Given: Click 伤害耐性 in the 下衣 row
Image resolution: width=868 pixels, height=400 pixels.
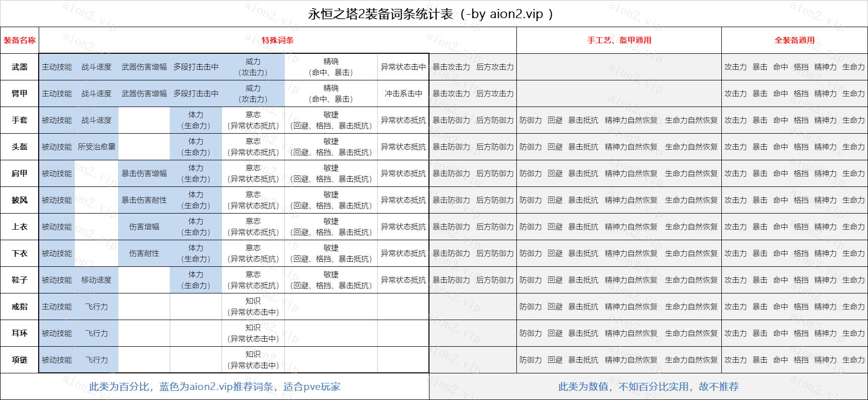Looking at the screenshot, I should point(144,253).
